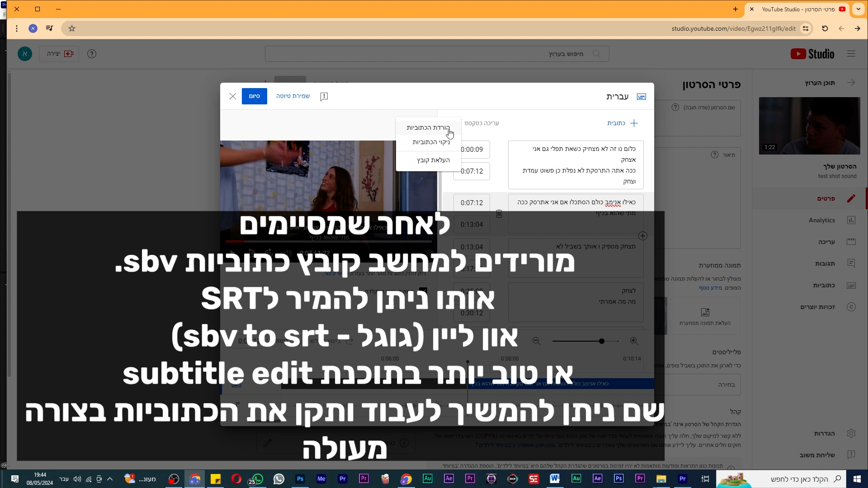The width and height of the screenshot is (868, 488).
Task: Open the subtitle editor feedback icon
Action: (x=324, y=97)
